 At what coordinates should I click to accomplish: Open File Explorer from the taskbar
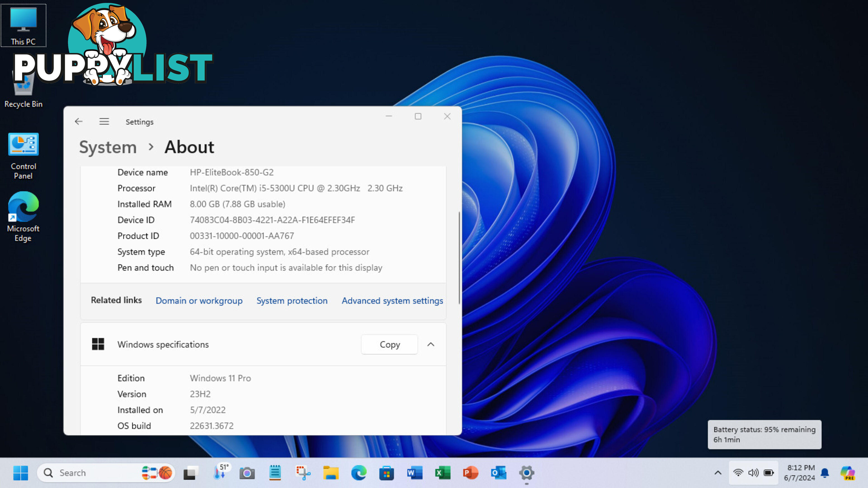point(331,473)
